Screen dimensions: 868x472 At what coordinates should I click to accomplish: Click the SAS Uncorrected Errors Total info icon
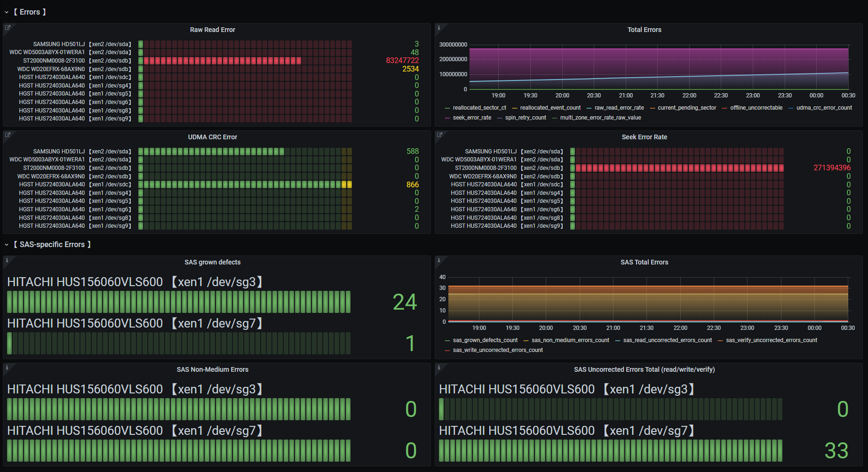pyautogui.click(x=439, y=368)
